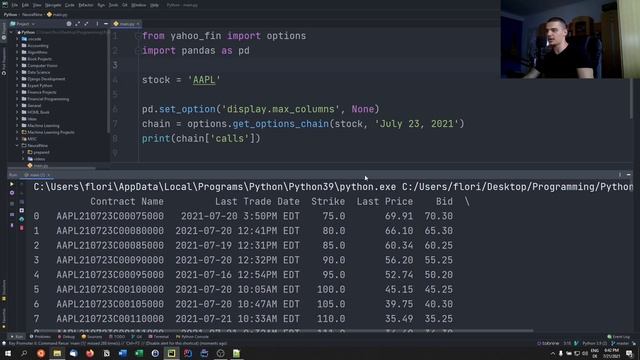Expand the prepared folder

point(24,152)
